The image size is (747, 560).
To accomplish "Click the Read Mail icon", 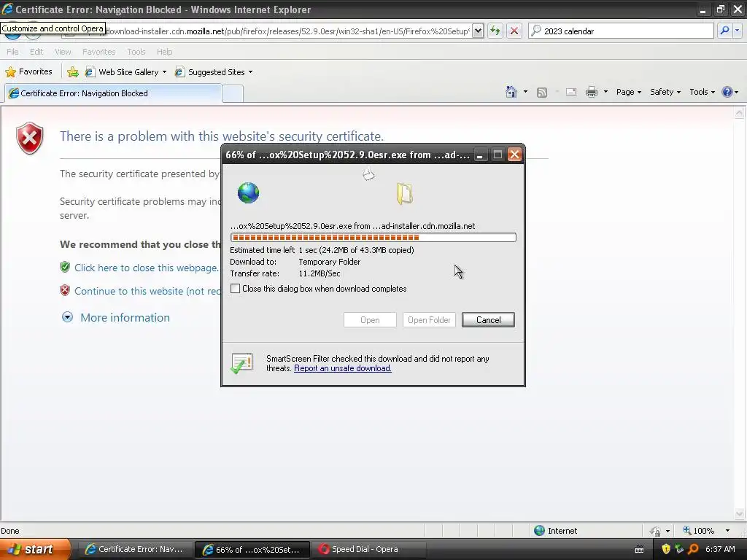I will [571, 92].
